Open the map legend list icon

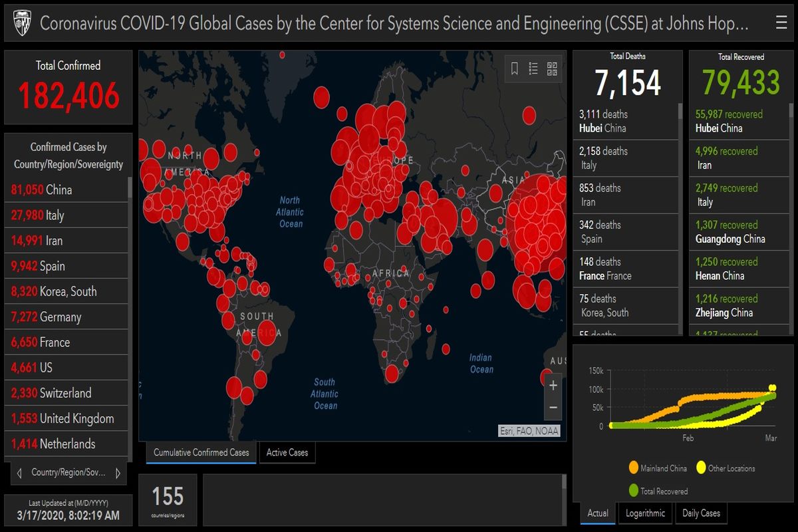(x=533, y=68)
